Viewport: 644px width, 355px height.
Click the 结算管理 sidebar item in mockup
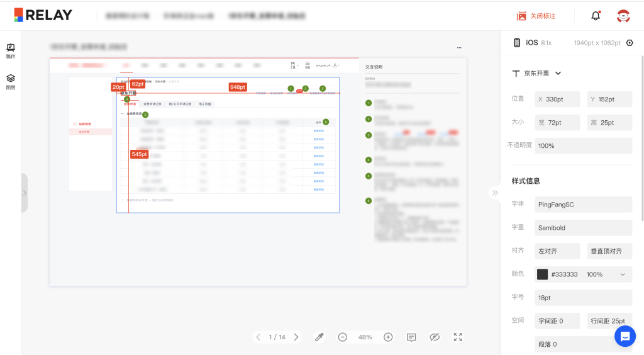click(85, 123)
